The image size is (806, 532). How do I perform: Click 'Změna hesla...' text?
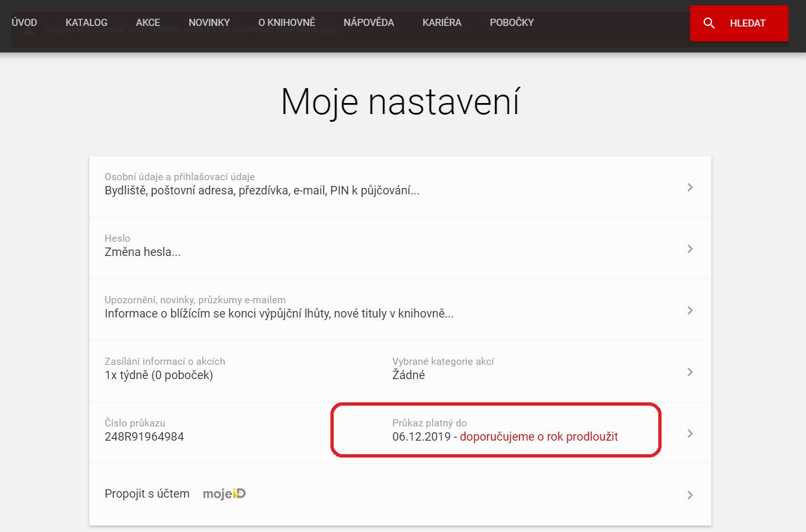[x=143, y=252]
